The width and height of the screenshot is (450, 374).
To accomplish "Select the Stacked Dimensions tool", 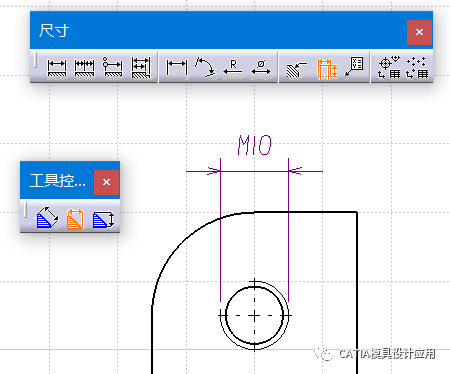I will 141,68.
